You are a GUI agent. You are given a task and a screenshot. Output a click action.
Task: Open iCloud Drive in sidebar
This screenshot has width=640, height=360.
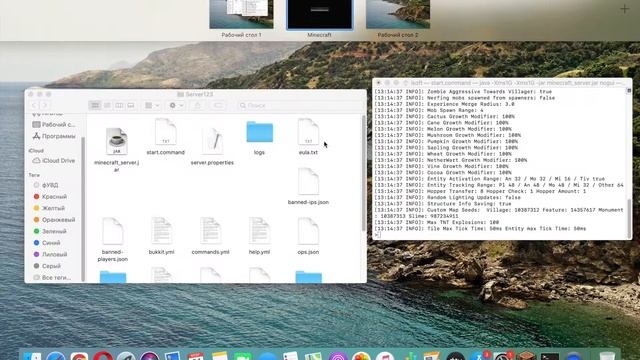click(x=53, y=160)
